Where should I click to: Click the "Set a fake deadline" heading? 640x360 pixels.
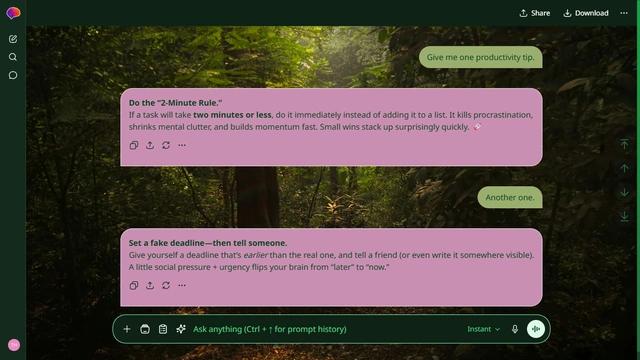click(208, 243)
